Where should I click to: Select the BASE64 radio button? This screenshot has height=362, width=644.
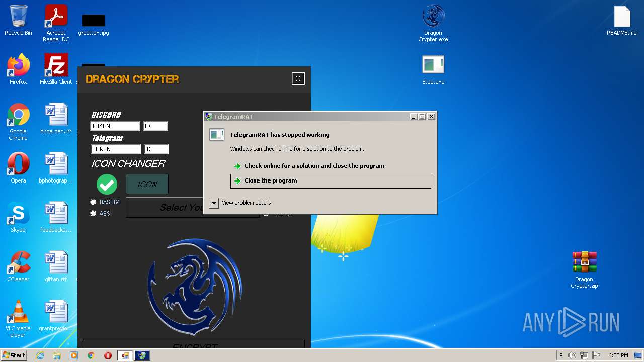[93, 202]
